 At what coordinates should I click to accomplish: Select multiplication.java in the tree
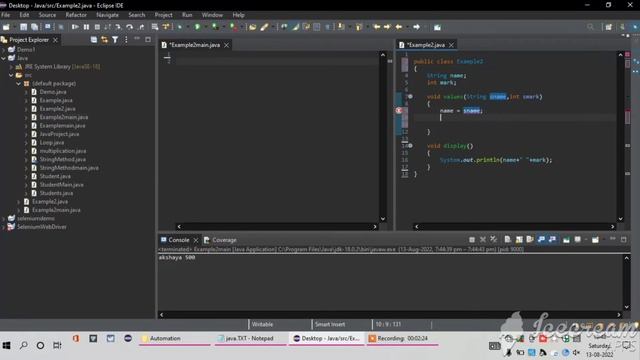pyautogui.click(x=62, y=151)
